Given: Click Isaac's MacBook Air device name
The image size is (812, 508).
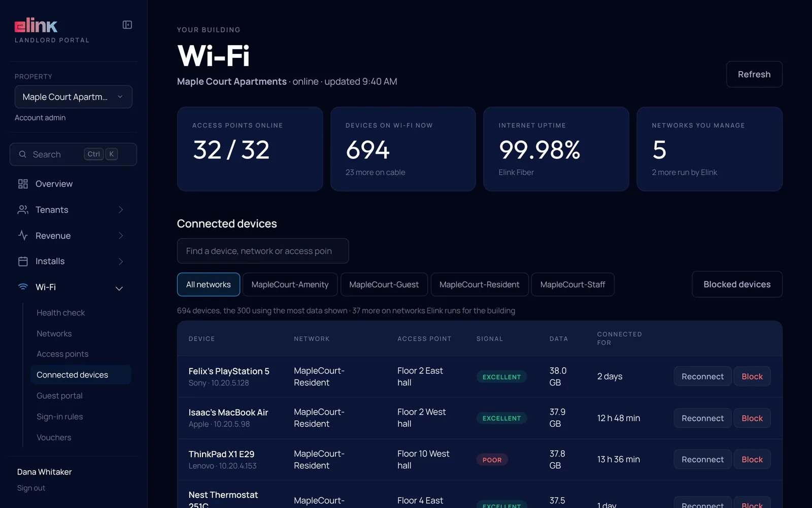Looking at the screenshot, I should (228, 412).
